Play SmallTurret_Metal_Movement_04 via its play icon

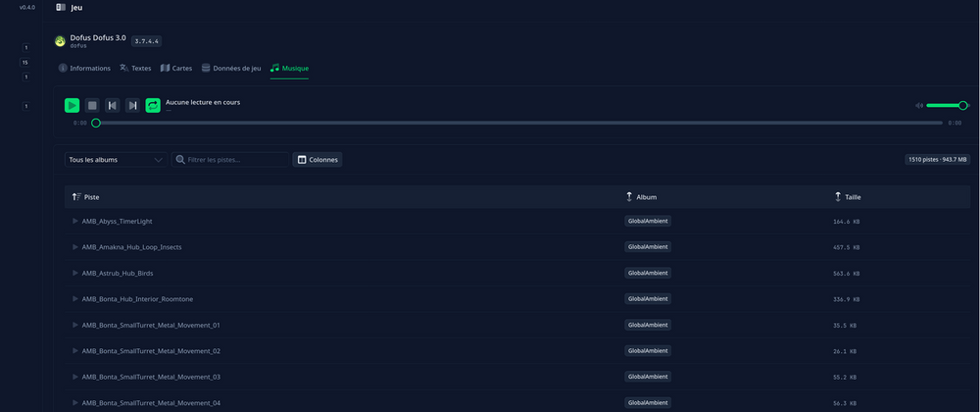click(75, 402)
